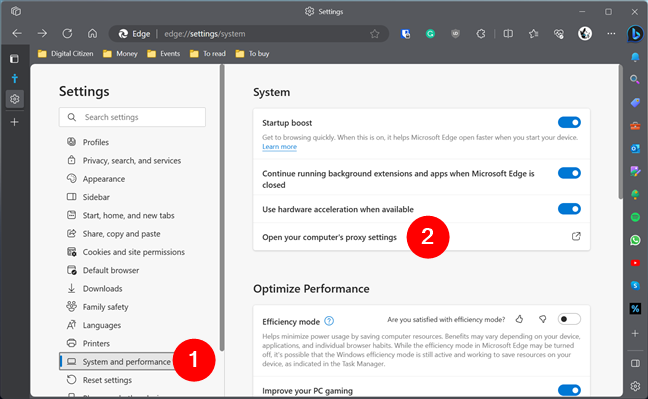Disable hardware acceleration toggle
The height and width of the screenshot is (399, 648).
point(569,209)
